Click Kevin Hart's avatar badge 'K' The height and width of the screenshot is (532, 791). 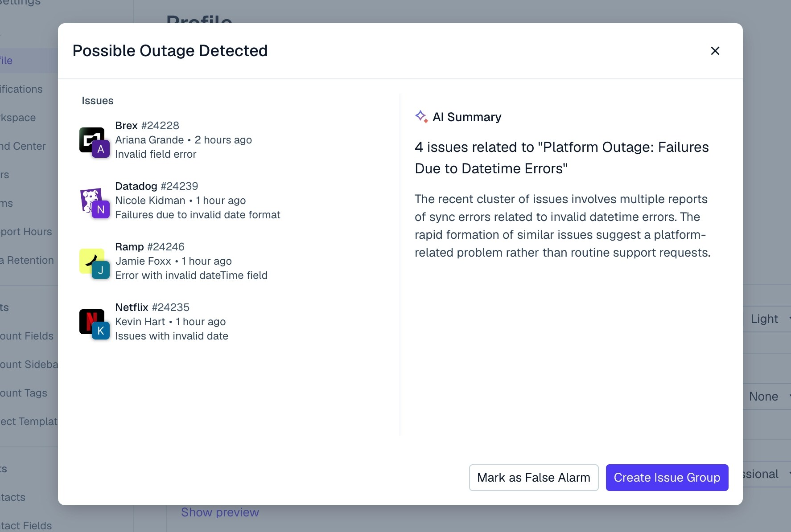point(101,331)
